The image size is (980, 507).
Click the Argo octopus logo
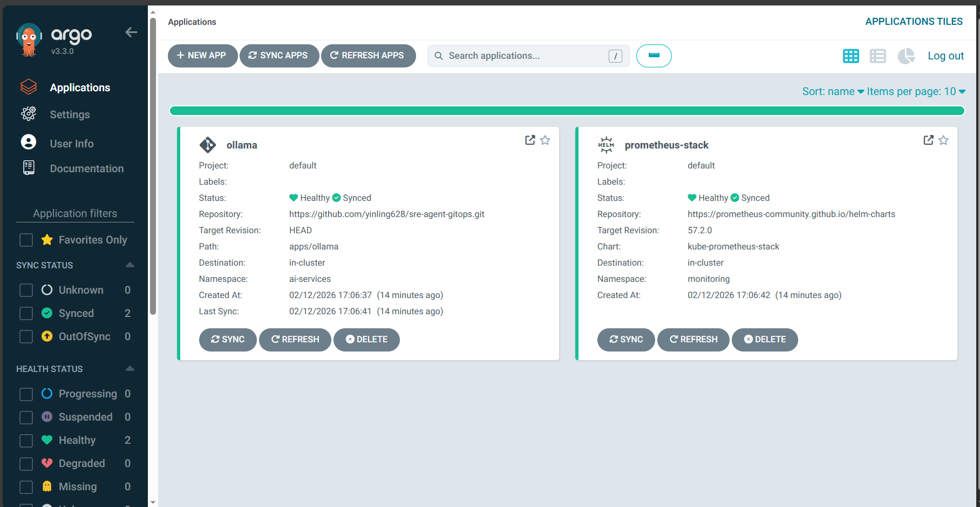(29, 39)
